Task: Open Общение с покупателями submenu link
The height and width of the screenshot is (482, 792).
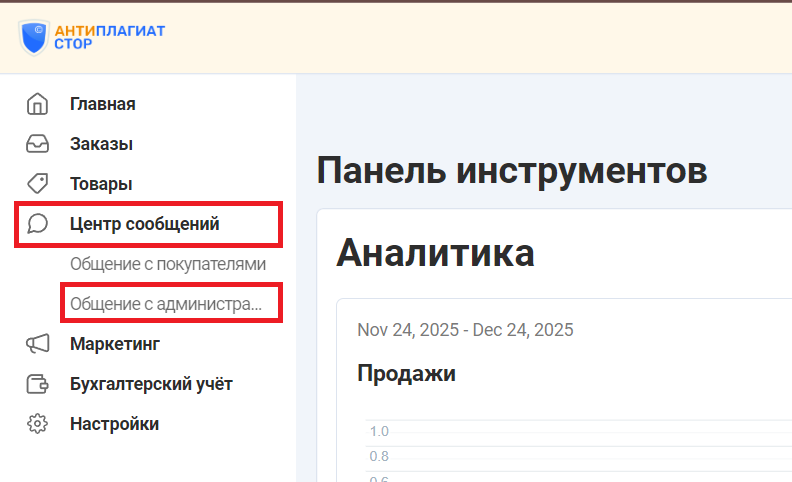Action: coord(168,264)
